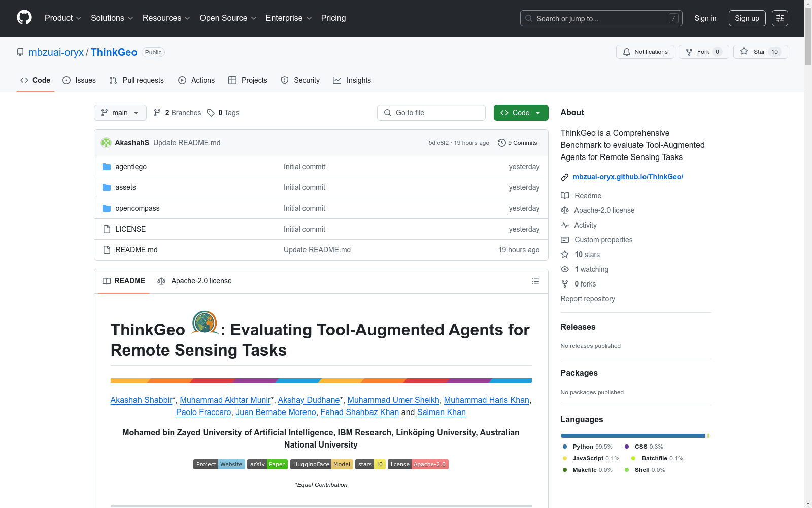This screenshot has height=508, width=812.
Task: Open the README outline list icon
Action: click(535, 281)
